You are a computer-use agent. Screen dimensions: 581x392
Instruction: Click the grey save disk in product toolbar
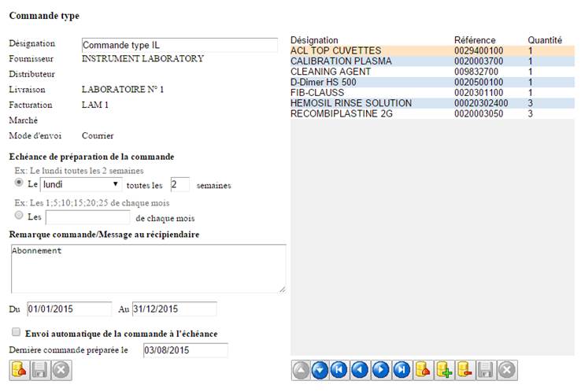(486, 370)
